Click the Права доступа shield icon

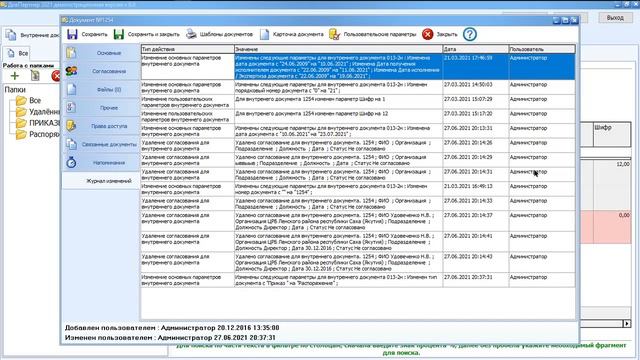pos(71,126)
